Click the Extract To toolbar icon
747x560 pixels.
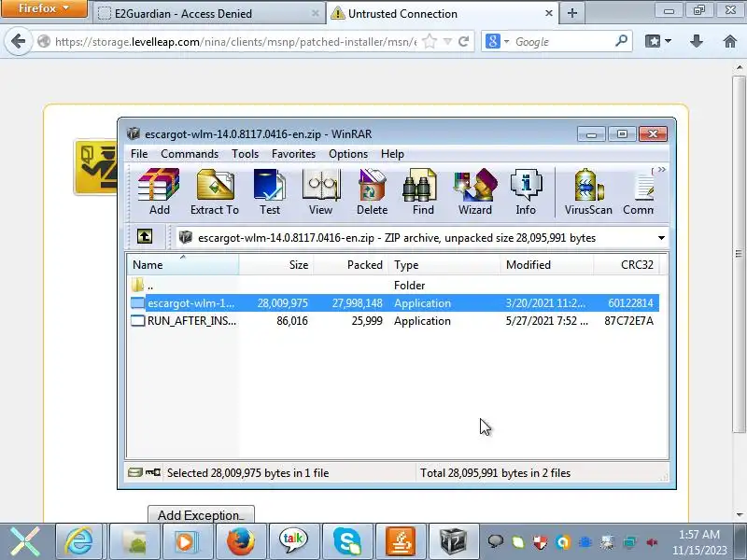215,192
